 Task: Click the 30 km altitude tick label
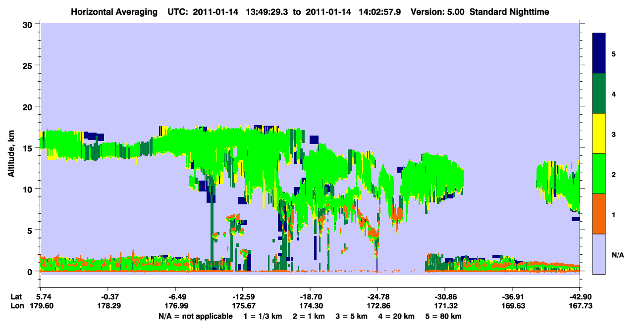(x=28, y=25)
